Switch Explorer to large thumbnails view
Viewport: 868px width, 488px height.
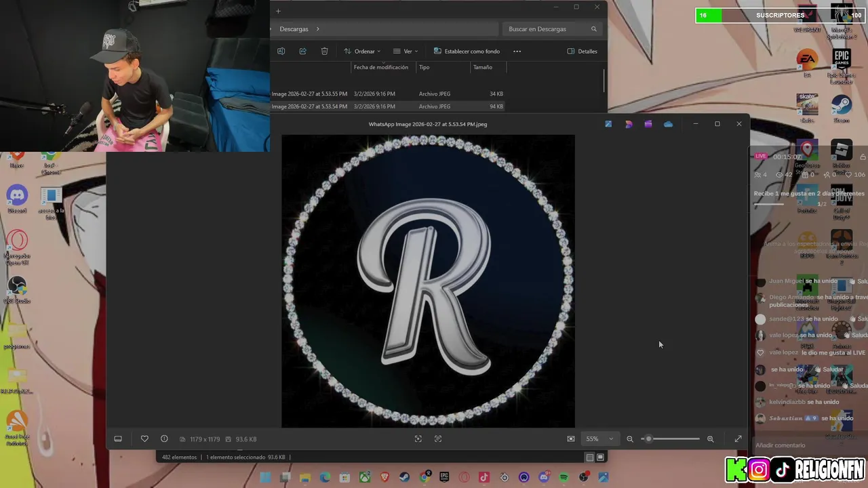(600, 457)
